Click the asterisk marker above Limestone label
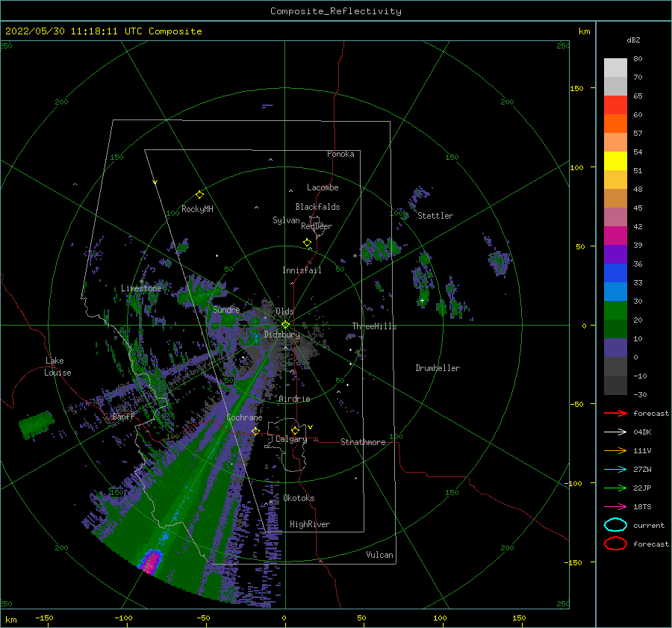Viewport: 672px width, 628px height. point(141,282)
